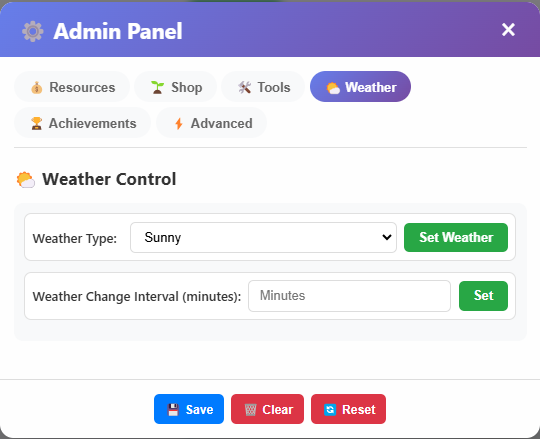
Task: Focus the Minutes interval input field
Action: [x=350, y=296]
